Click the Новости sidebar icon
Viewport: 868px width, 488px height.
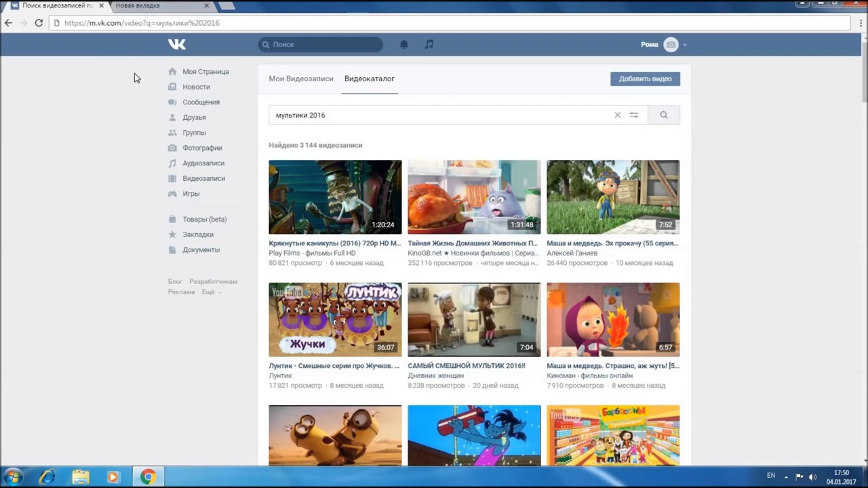pyautogui.click(x=172, y=87)
